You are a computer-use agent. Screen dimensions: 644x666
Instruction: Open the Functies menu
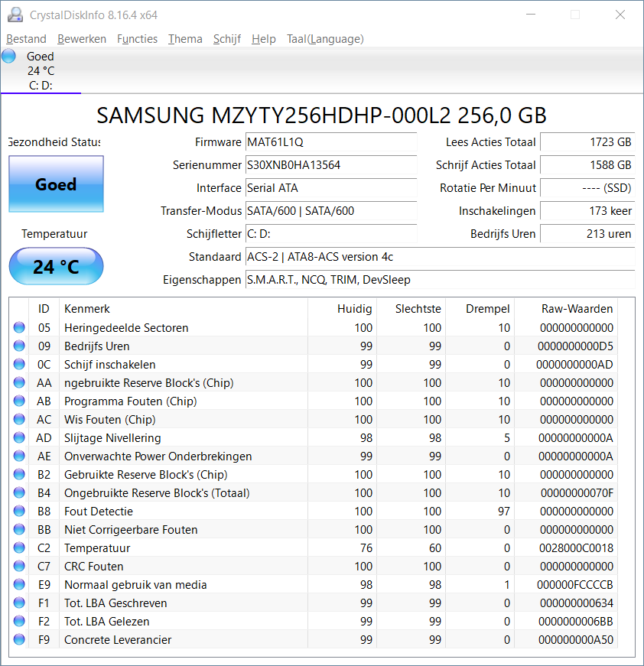pyautogui.click(x=137, y=38)
